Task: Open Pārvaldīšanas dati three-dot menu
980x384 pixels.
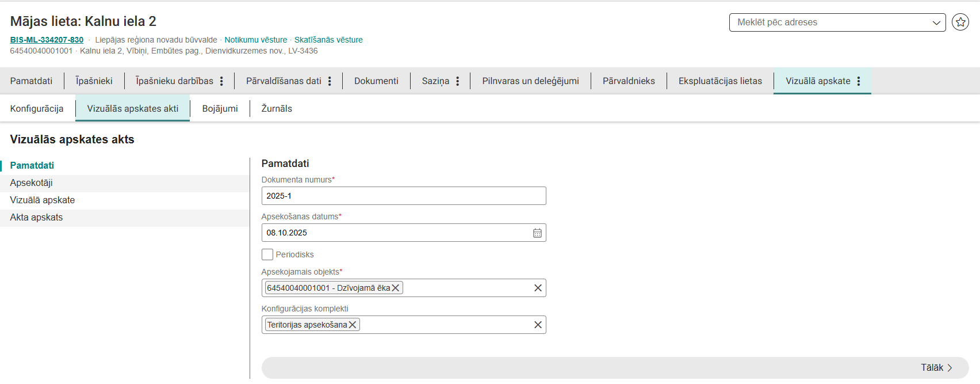Action: coord(330,81)
